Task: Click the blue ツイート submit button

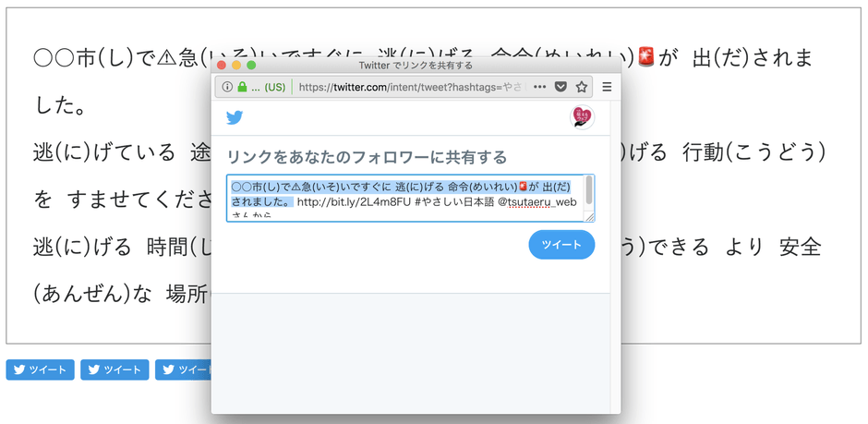Action: (561, 245)
